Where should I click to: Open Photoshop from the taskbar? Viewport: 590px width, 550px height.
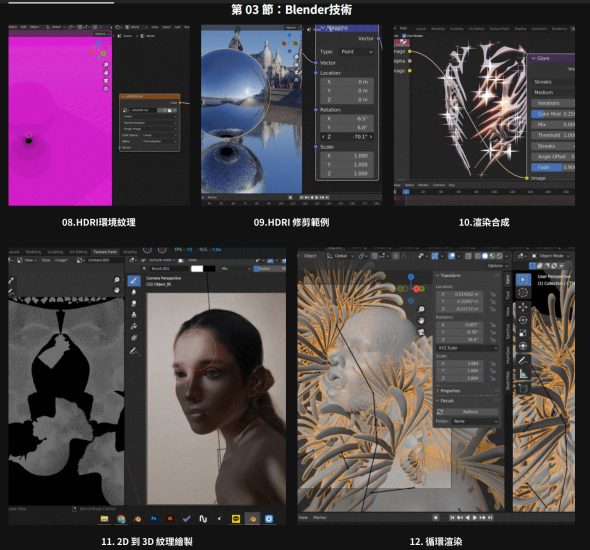154,519
